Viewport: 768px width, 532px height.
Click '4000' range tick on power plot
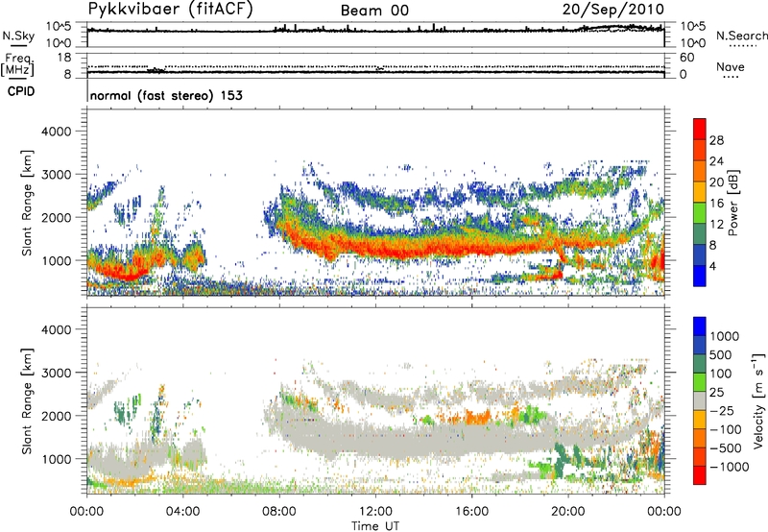(x=57, y=132)
